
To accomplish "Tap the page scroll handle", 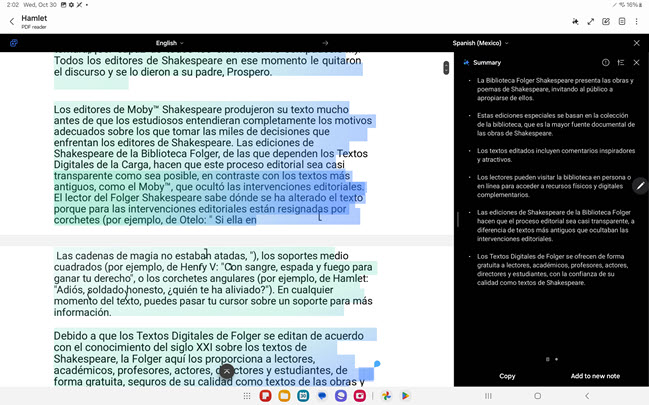I will [446, 68].
